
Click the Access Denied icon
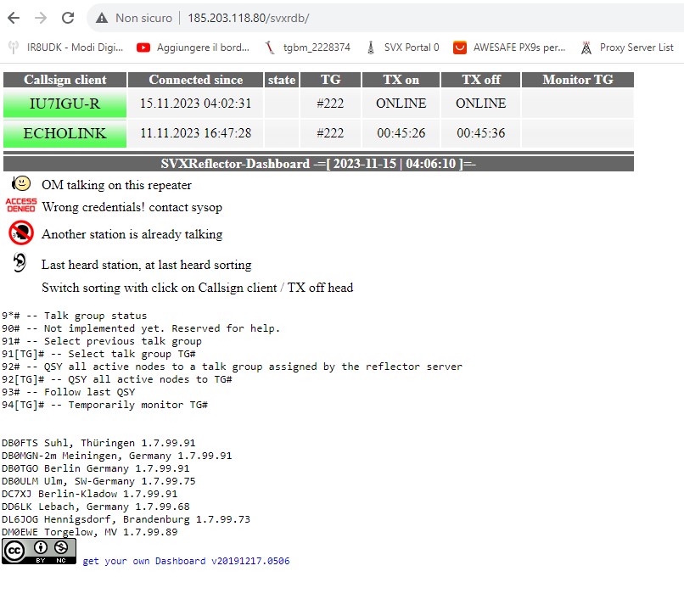(x=21, y=205)
